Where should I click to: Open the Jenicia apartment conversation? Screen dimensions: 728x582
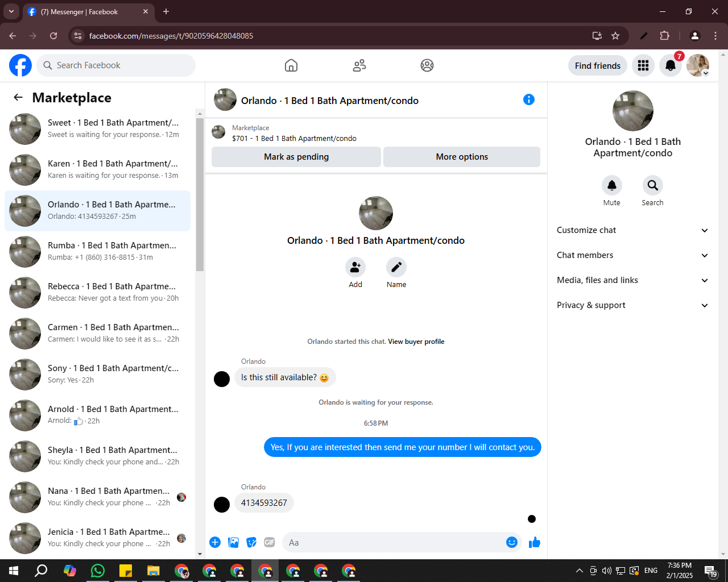(x=97, y=538)
